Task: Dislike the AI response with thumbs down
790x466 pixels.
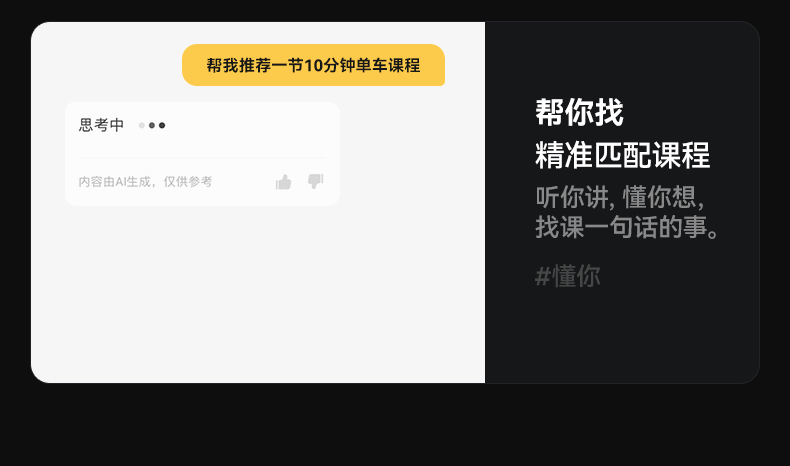Action: coord(315,181)
